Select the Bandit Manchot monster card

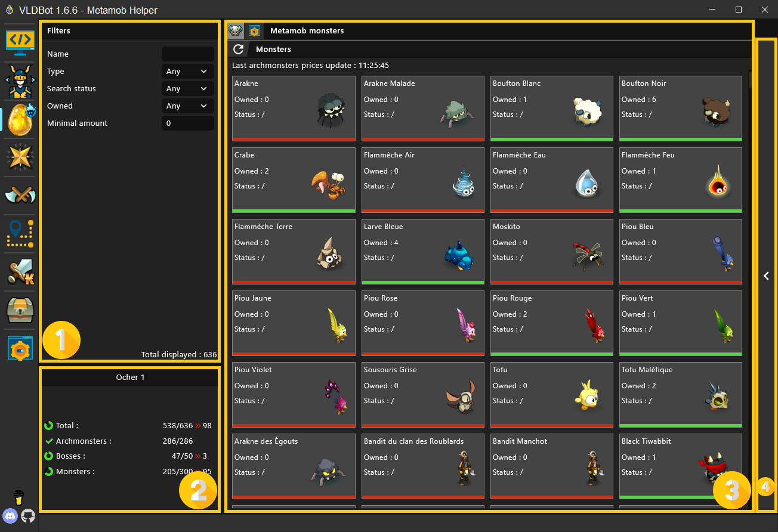[552, 466]
